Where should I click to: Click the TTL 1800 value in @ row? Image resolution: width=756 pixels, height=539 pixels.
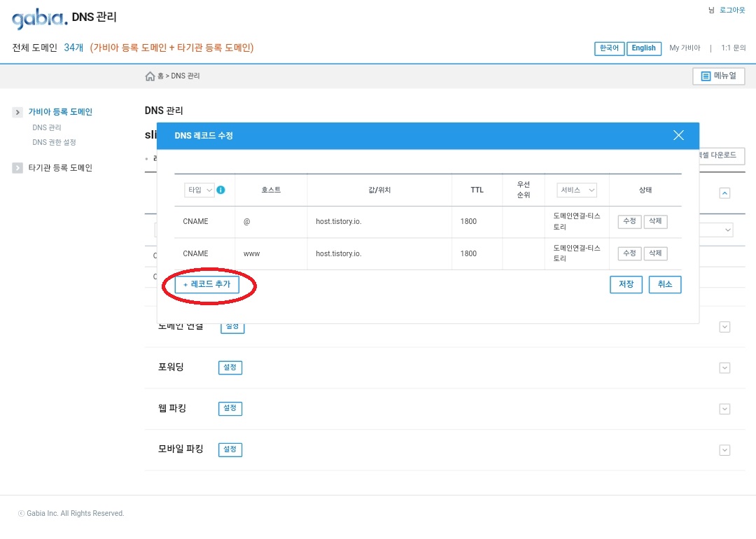click(x=468, y=222)
